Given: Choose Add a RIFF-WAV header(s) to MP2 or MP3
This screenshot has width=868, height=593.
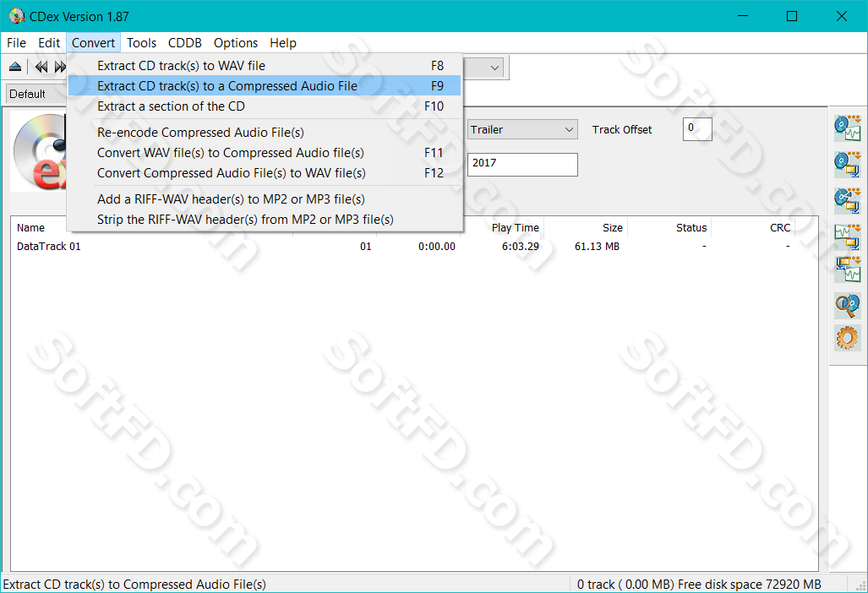Looking at the screenshot, I should (x=265, y=199).
